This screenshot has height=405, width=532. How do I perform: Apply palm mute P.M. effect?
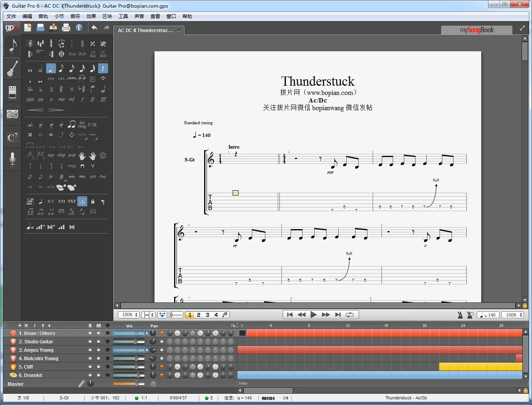click(93, 125)
